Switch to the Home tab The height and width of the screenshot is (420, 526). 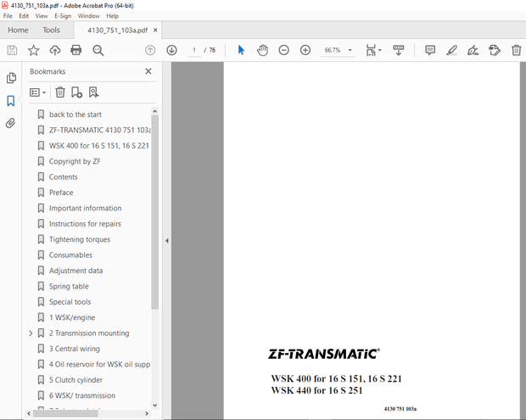click(x=18, y=31)
